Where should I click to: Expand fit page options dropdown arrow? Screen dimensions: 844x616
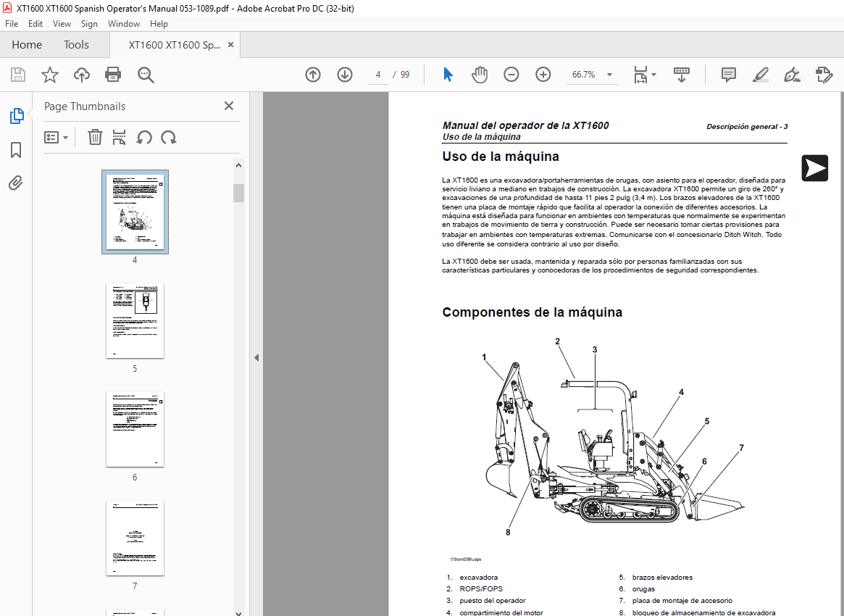[654, 75]
